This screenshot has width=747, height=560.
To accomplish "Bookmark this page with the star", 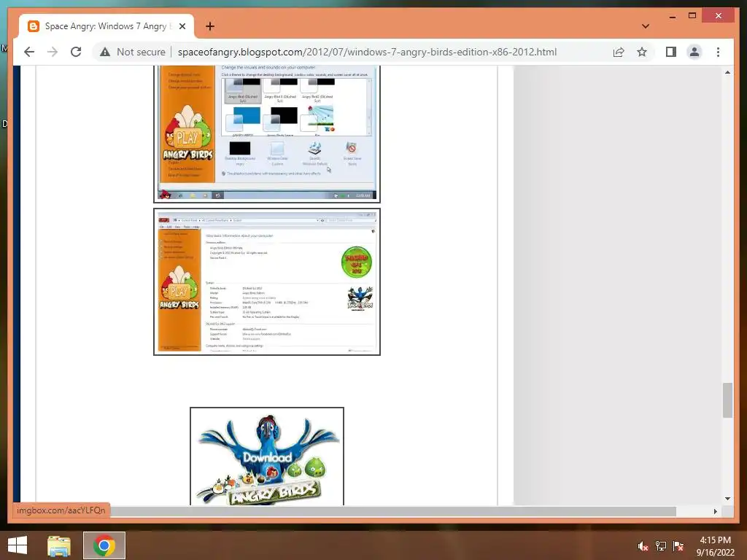I will 642,52.
